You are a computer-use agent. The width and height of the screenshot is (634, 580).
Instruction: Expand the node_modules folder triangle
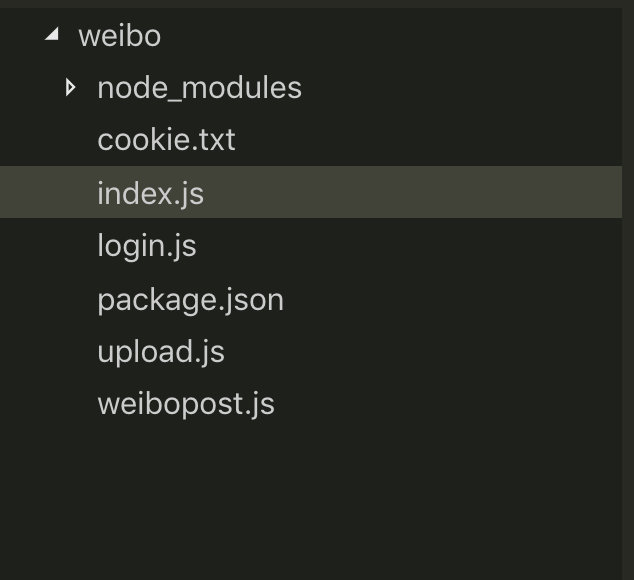click(70, 88)
